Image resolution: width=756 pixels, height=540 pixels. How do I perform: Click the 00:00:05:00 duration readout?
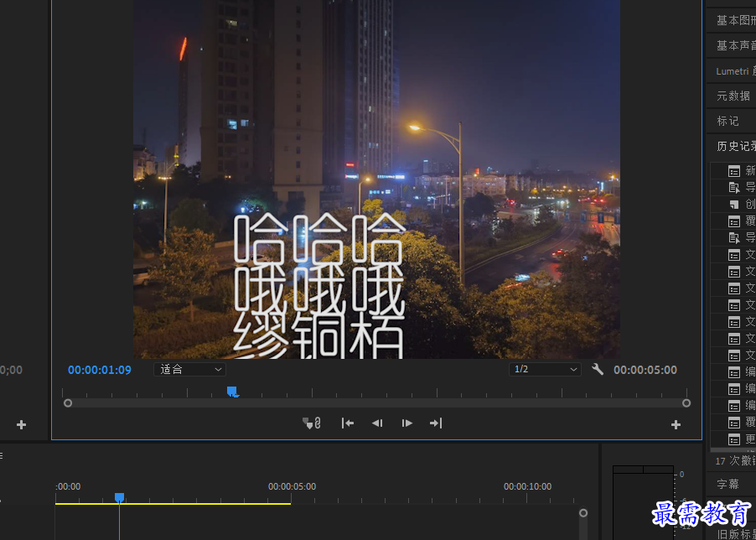645,370
